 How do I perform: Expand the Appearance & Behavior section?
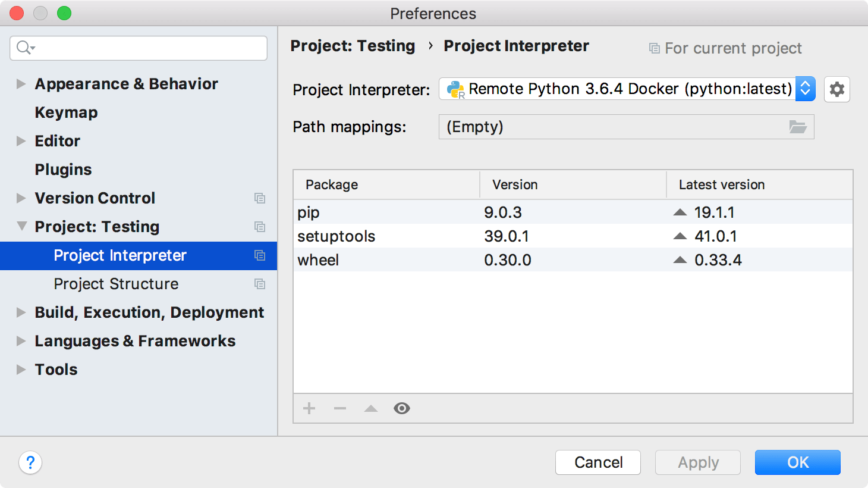20,84
